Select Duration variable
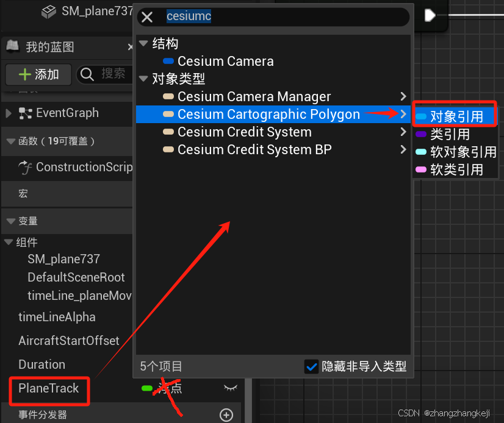 [41, 364]
